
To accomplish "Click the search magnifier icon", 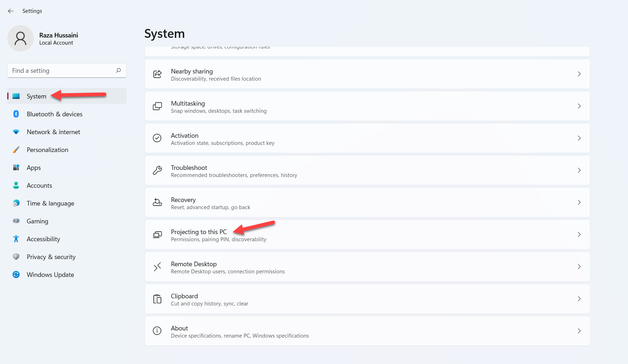I will pyautogui.click(x=118, y=70).
